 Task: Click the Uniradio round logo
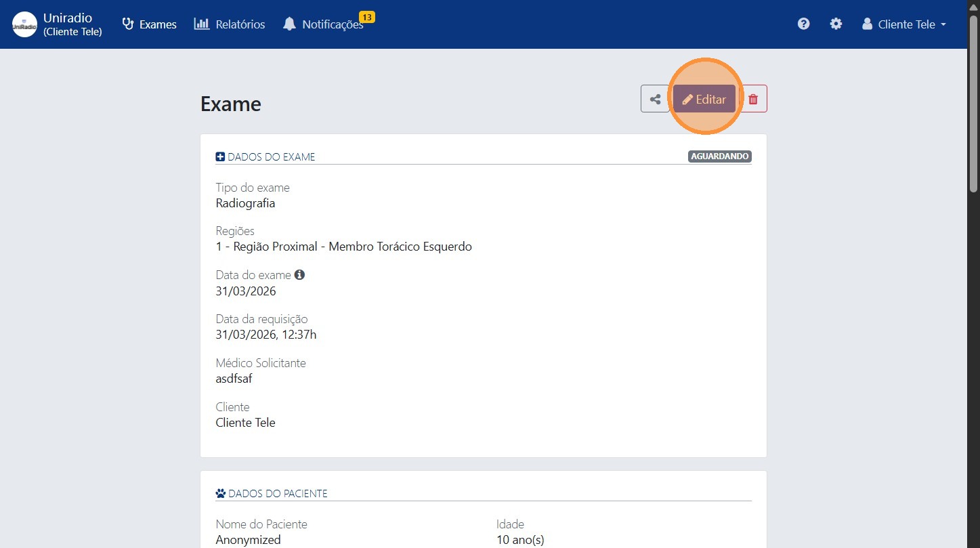click(25, 24)
